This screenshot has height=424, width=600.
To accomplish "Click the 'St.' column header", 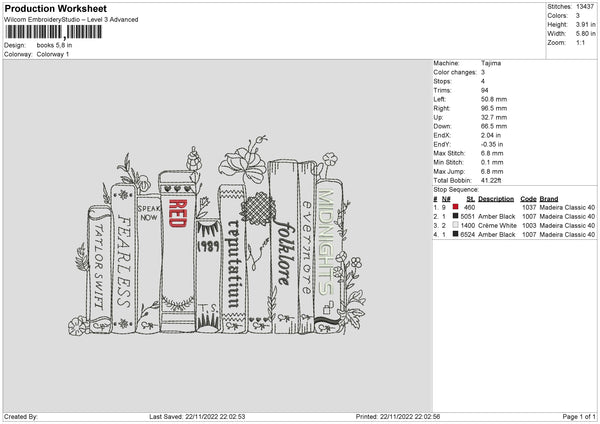I will (471, 199).
